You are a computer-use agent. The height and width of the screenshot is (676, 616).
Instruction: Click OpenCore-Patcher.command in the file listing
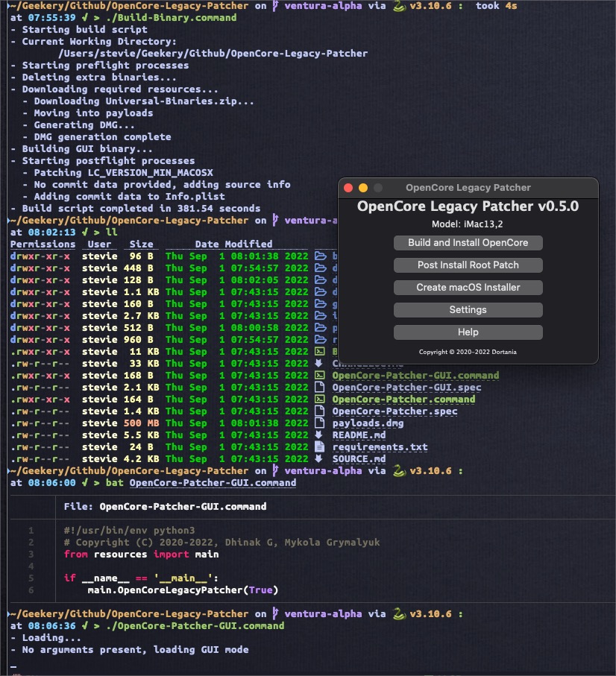point(403,399)
